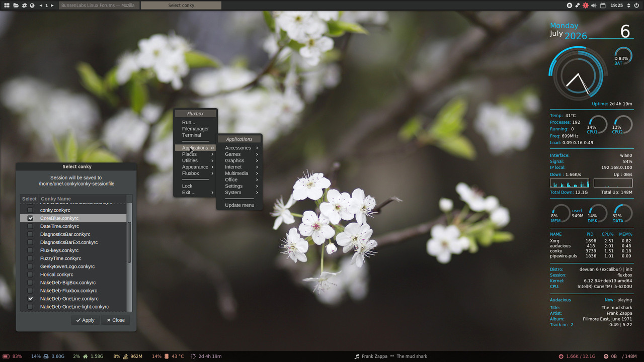Screen dimensions: 644x362
Task: Enable the DateTime.conkyrc checkbox
Action: click(30, 226)
